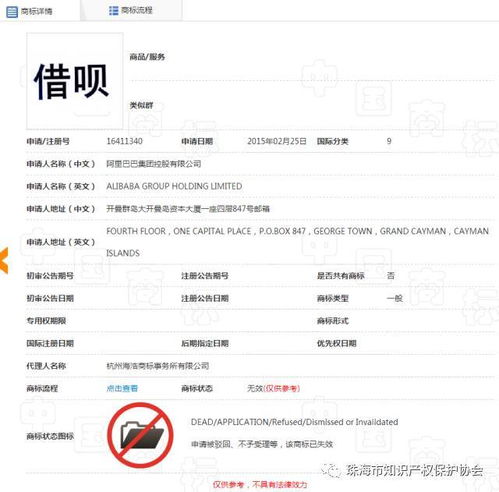
Task: Click the 类似群 label
Action: (141, 106)
